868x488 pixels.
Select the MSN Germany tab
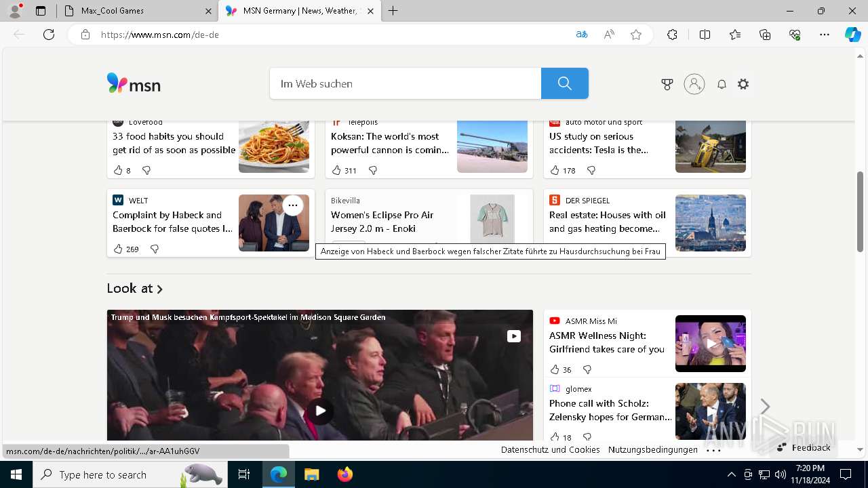(x=299, y=11)
